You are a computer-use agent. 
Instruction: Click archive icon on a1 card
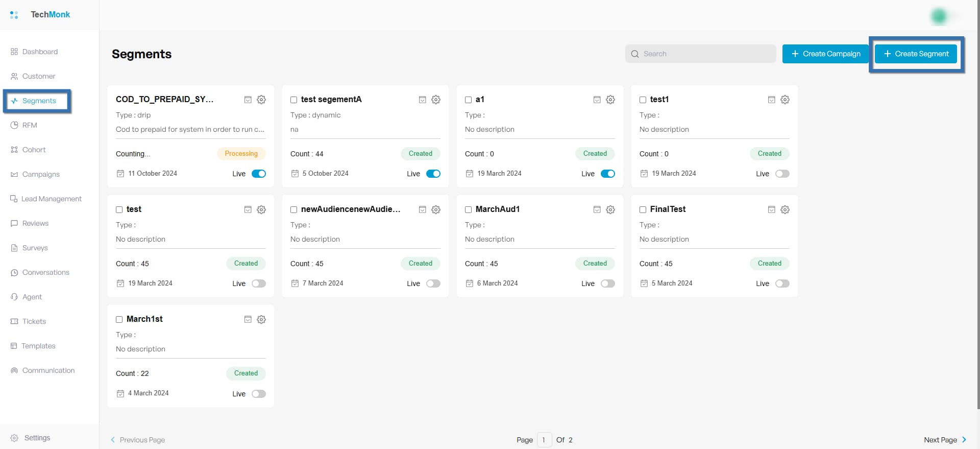click(597, 100)
